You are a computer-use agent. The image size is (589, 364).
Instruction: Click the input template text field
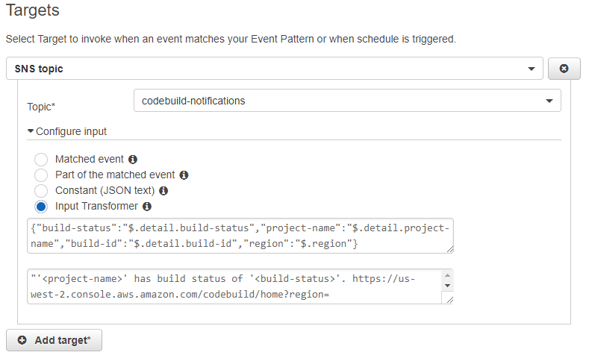tap(233, 286)
